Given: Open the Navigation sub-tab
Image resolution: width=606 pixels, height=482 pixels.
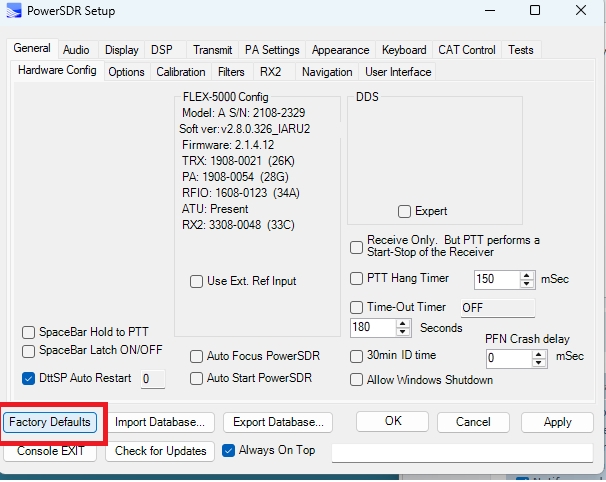Looking at the screenshot, I should (x=327, y=72).
